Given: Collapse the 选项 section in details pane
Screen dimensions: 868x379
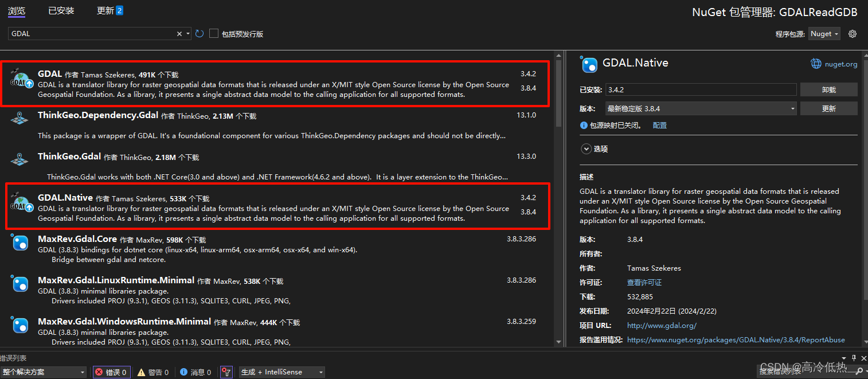Looking at the screenshot, I should 586,149.
